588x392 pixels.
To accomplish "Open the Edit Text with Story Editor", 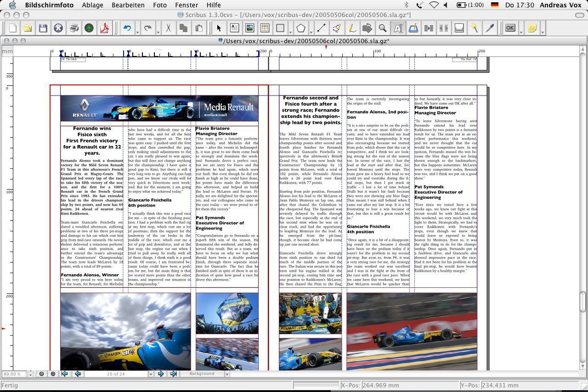I will (414, 28).
